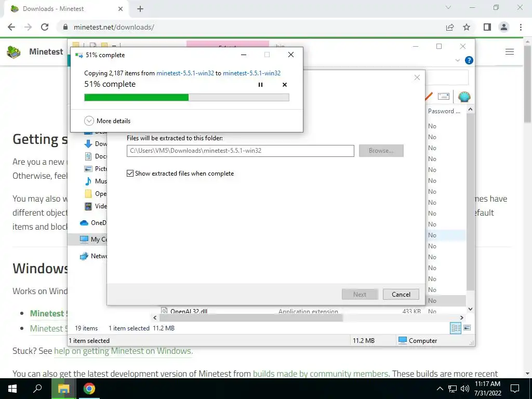Click the Password column header
The image size is (532, 399).
444,111
